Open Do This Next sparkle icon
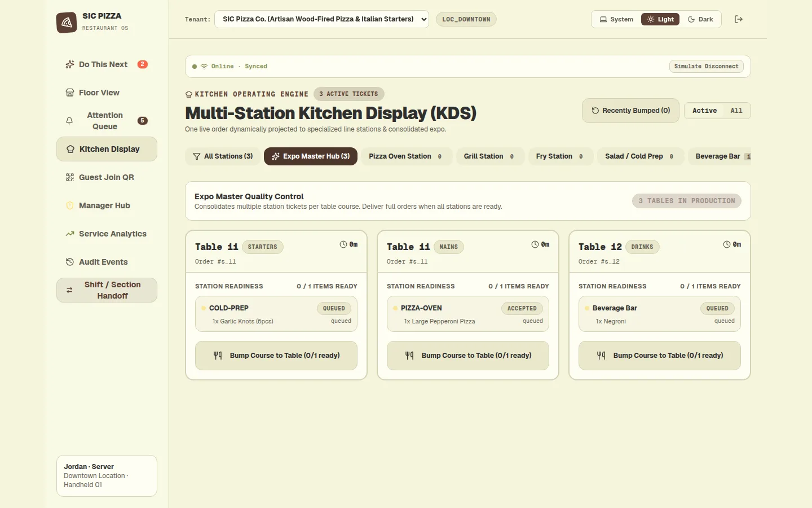This screenshot has width=812, height=508. pos(70,64)
